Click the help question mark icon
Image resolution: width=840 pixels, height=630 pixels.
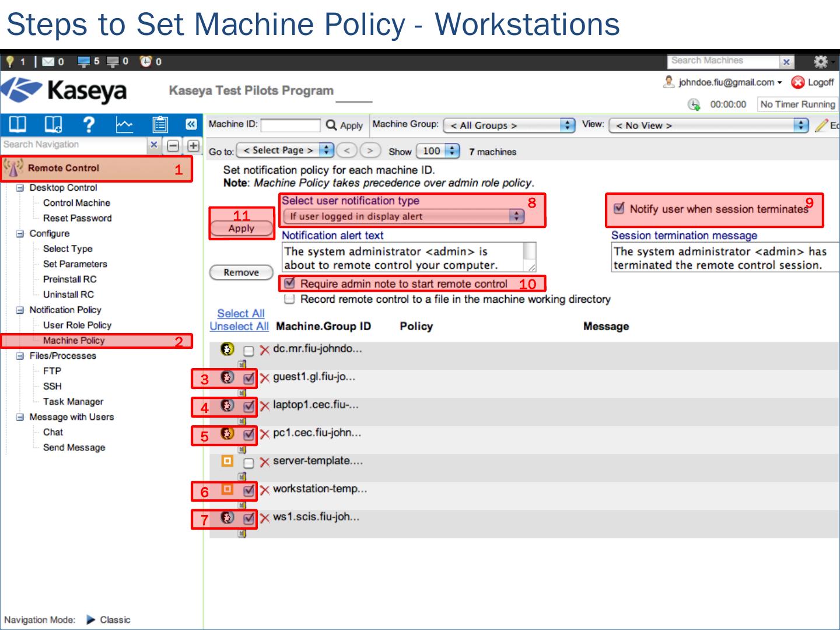pos(89,124)
